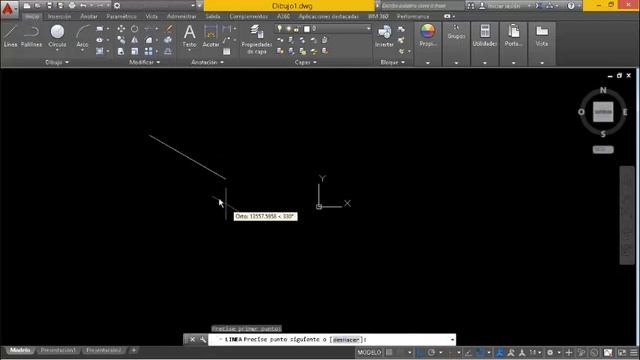Viewport: 640px width, 360px height.
Task: Toggle MODELO space button
Action: tap(369, 352)
